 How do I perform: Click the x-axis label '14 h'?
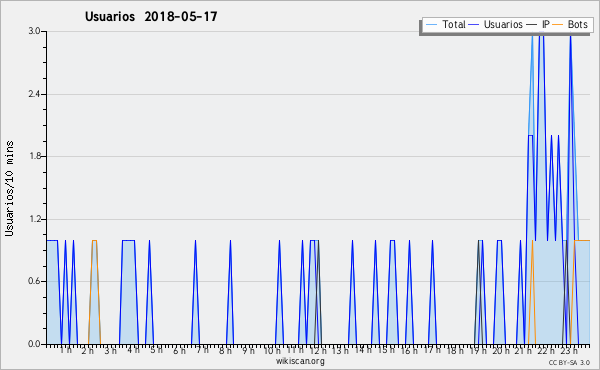(363, 350)
